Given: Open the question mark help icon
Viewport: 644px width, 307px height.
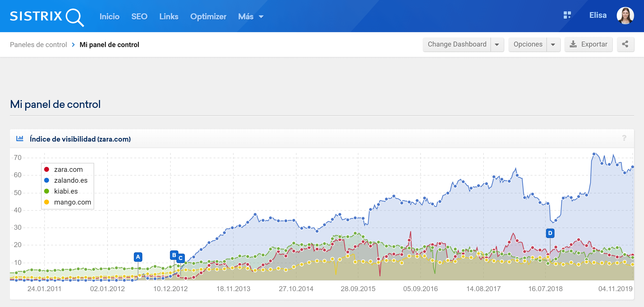Looking at the screenshot, I should 624,138.
